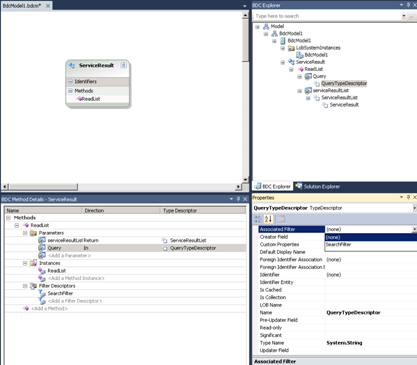Screen dimensions: 417x365
Task: Collapse the ReadList node in BDC Explorer
Action: 291,69
